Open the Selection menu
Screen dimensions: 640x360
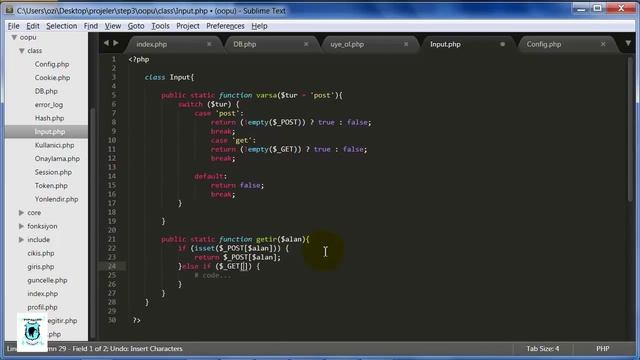61,26
